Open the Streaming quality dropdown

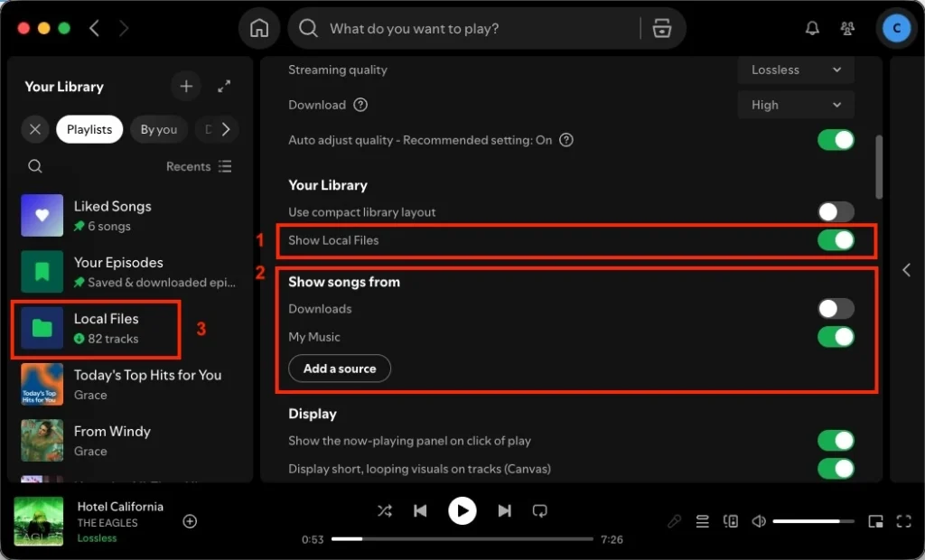click(x=795, y=70)
